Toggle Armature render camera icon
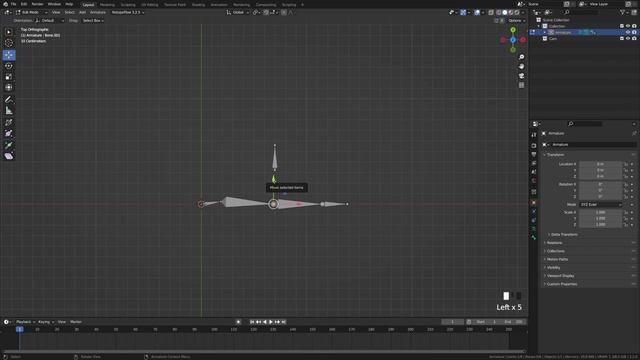This screenshot has width=640, height=360. tap(634, 32)
